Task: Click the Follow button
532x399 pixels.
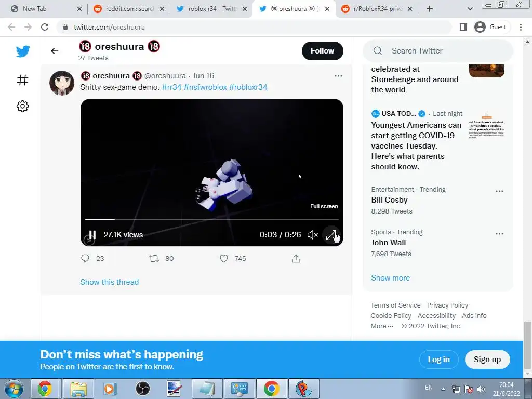Action: [322, 51]
